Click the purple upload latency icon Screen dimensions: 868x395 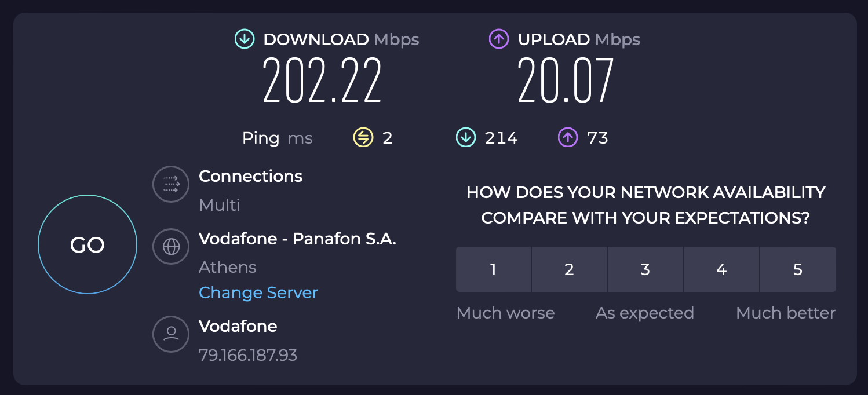[568, 138]
